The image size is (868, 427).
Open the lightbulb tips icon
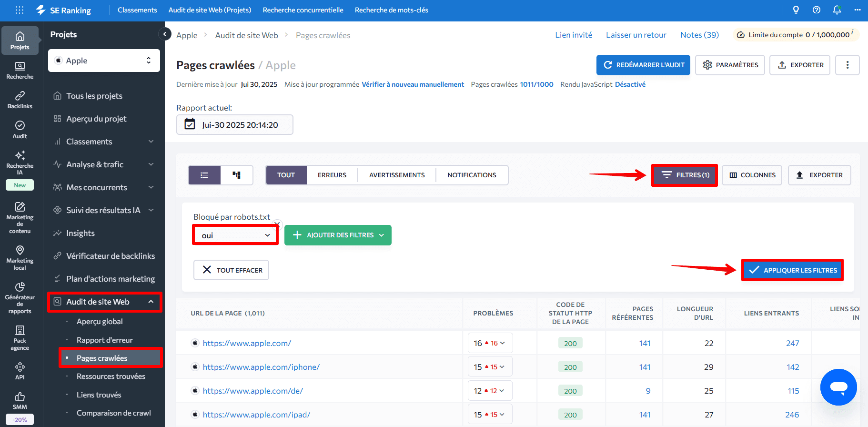pyautogui.click(x=796, y=10)
